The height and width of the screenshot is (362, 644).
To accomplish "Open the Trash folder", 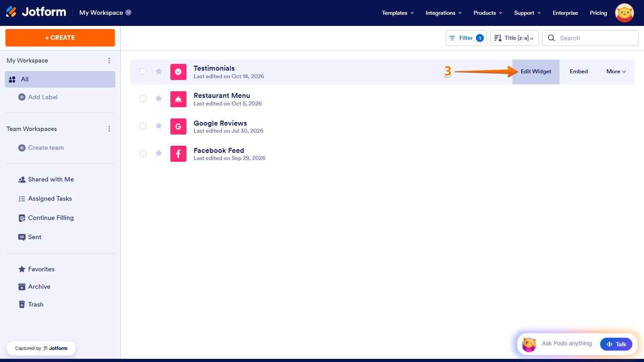I will pyautogui.click(x=31, y=304).
